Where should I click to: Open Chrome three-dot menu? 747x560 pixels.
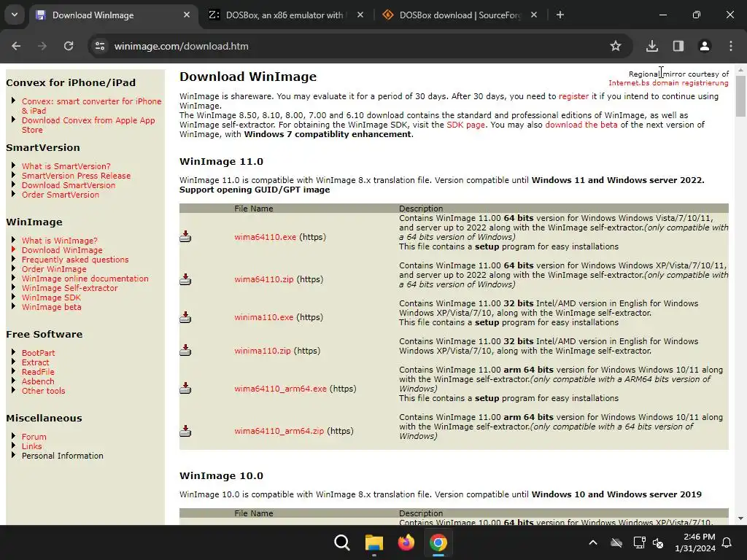tap(731, 46)
